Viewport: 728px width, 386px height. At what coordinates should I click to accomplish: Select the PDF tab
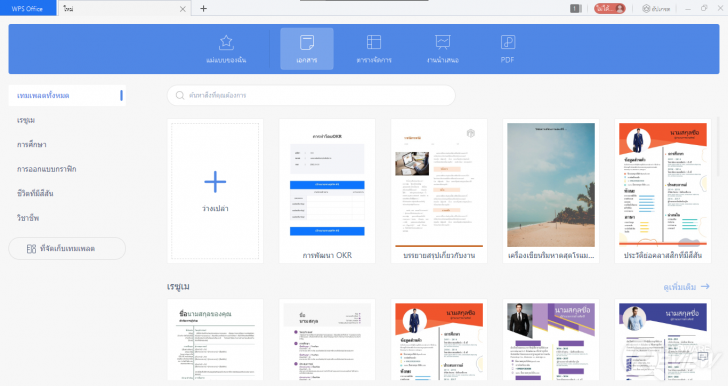[507, 49]
